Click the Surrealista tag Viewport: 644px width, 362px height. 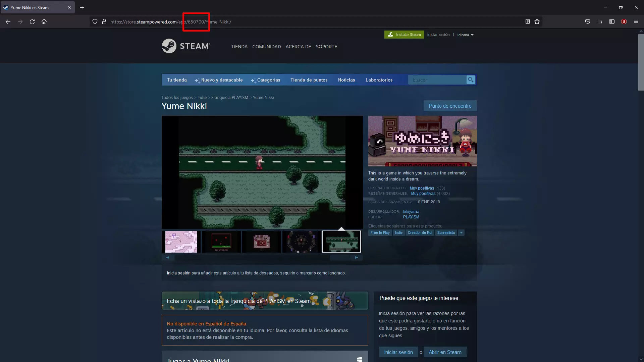click(x=446, y=232)
